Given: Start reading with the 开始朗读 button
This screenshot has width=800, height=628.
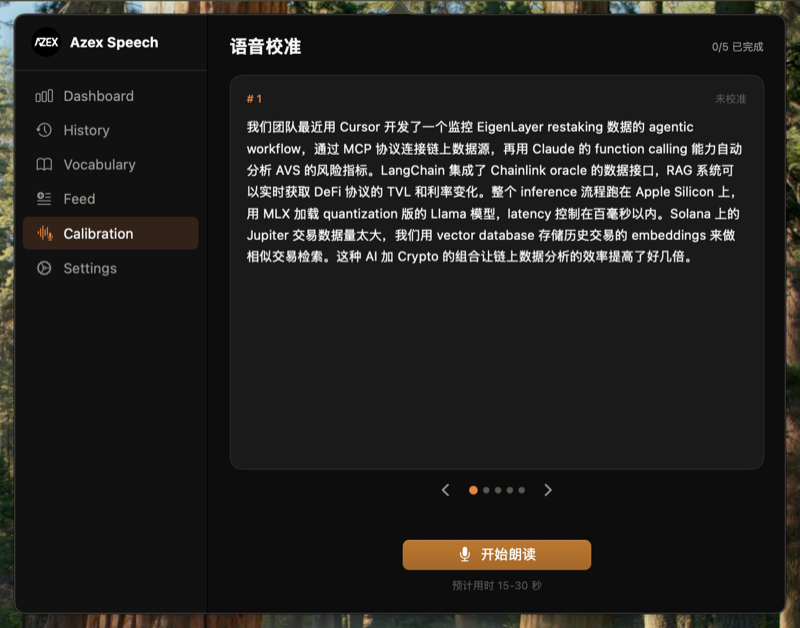Looking at the screenshot, I should point(496,555).
